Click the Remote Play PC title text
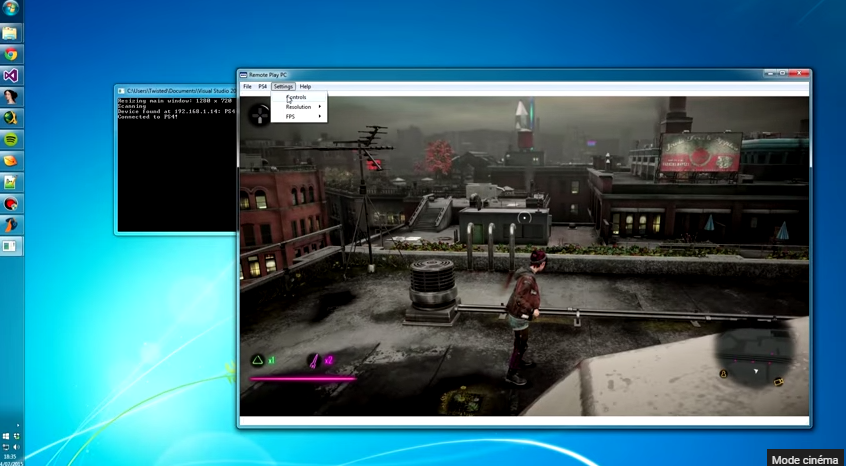Image resolution: width=846 pixels, height=466 pixels. tap(268, 74)
